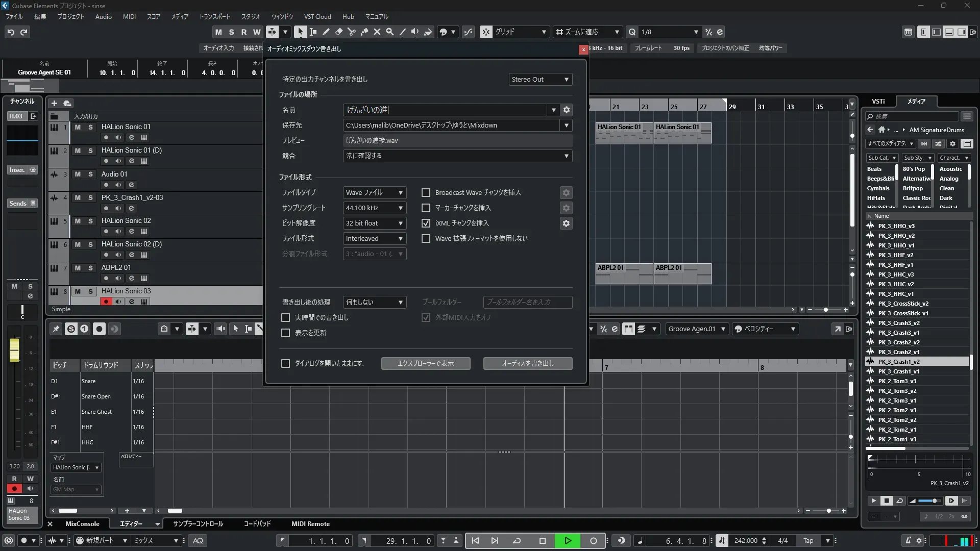Select the Mute X tool

377,32
